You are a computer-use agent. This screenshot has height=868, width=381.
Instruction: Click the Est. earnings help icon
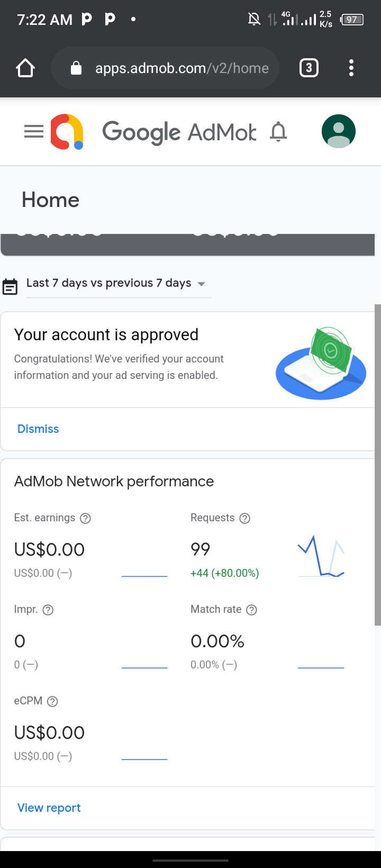pyautogui.click(x=85, y=518)
